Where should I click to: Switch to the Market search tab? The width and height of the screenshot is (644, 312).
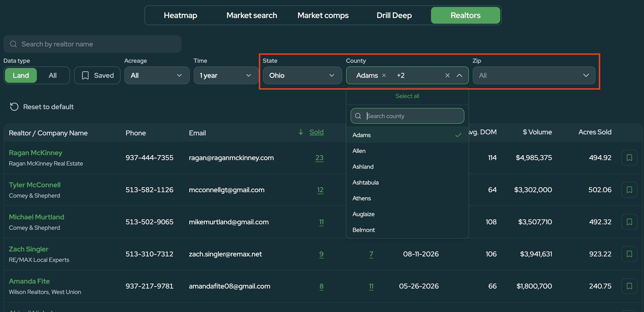pyautogui.click(x=252, y=15)
